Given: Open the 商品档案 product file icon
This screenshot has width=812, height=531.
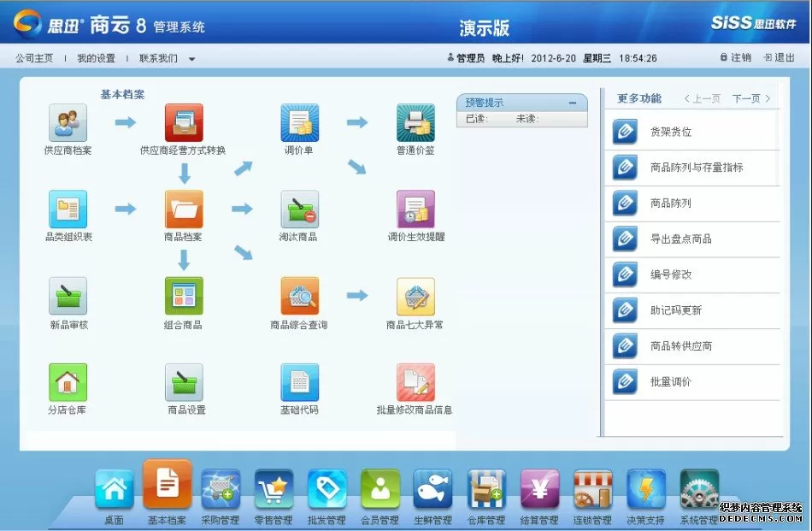Looking at the screenshot, I should 184,209.
